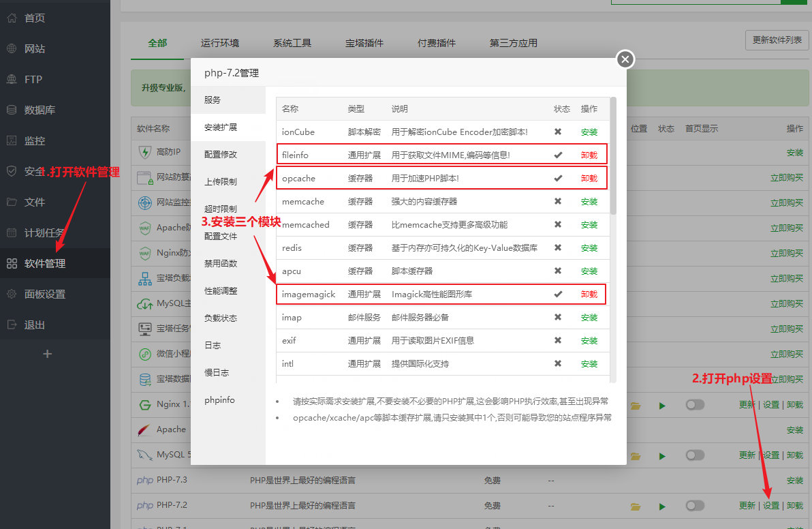Click the 退出 logout icon in sidebar
This screenshot has height=529, width=812.
[x=12, y=325]
